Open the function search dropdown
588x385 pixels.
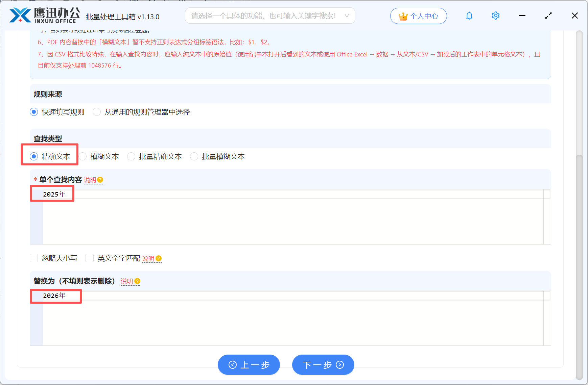[347, 16]
